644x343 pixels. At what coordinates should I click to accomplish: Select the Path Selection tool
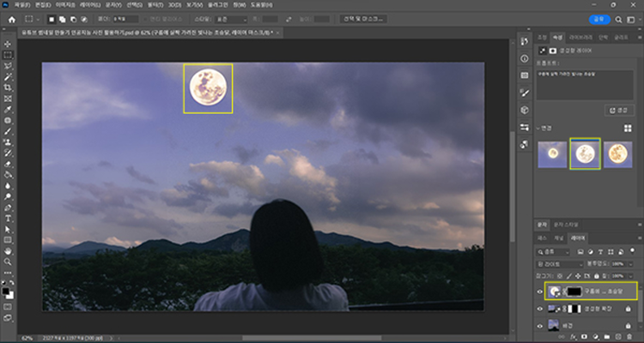click(x=8, y=229)
